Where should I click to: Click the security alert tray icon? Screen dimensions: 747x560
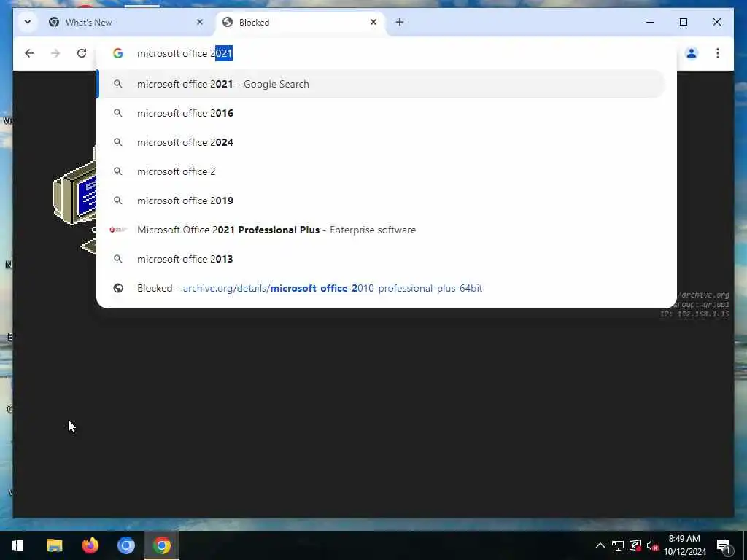point(635,545)
